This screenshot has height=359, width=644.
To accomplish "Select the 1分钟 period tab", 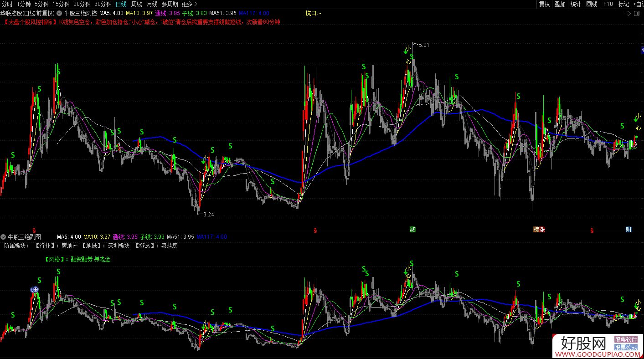I will (24, 4).
